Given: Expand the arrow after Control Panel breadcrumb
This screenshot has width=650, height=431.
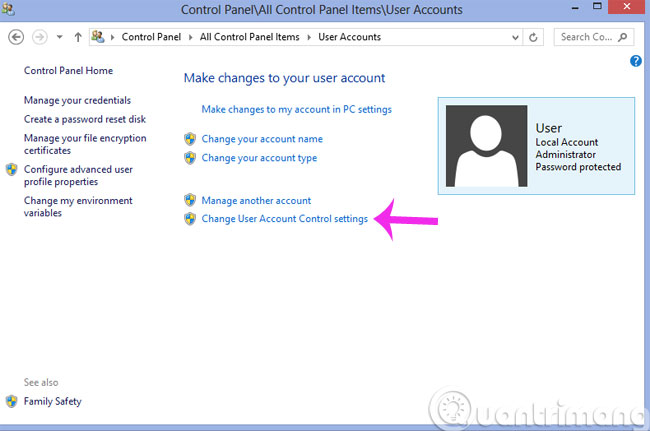Looking at the screenshot, I should point(191,37).
